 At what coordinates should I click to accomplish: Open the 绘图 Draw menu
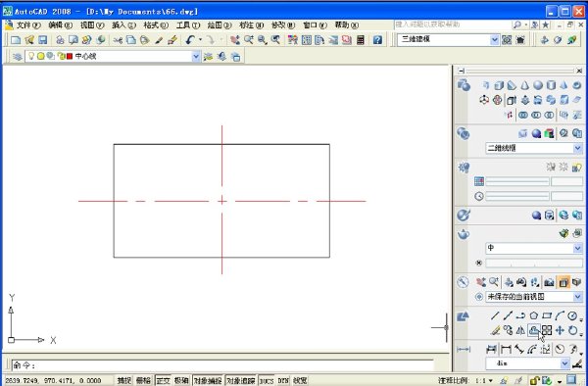[220, 25]
